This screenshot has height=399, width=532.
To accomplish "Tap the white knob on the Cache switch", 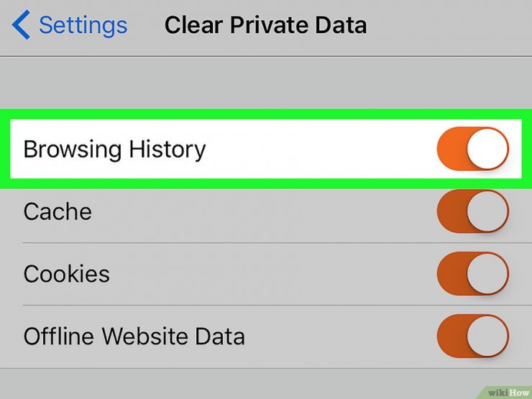I will point(487,211).
